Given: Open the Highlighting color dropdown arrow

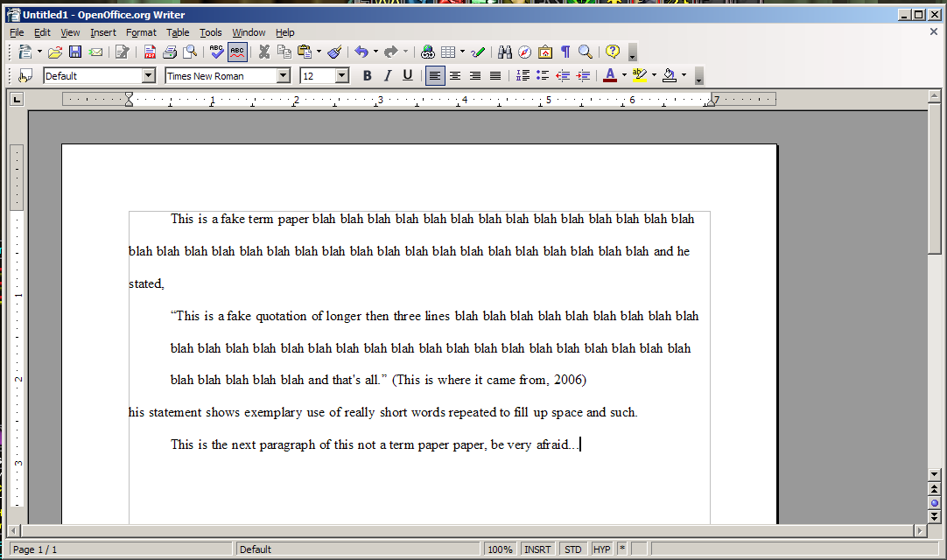Looking at the screenshot, I should pyautogui.click(x=654, y=76).
